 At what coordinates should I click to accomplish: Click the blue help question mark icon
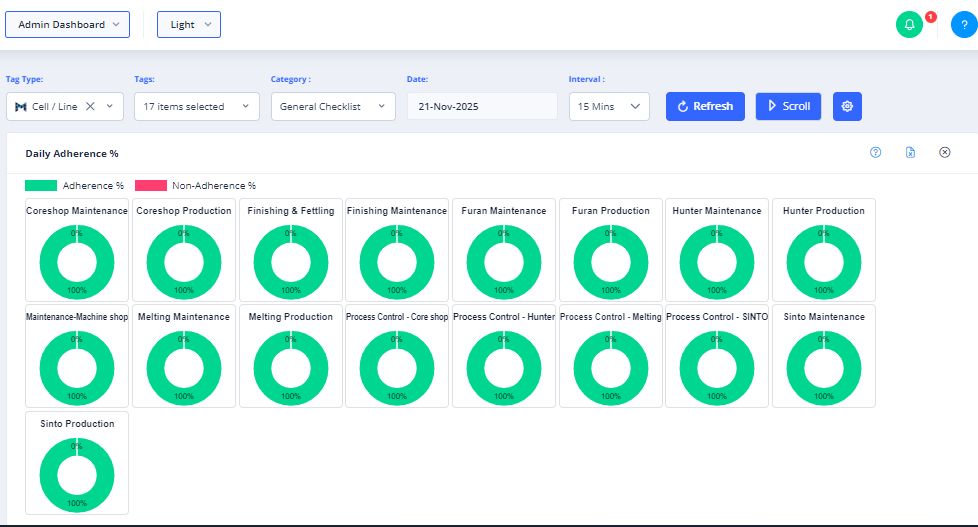click(x=963, y=26)
